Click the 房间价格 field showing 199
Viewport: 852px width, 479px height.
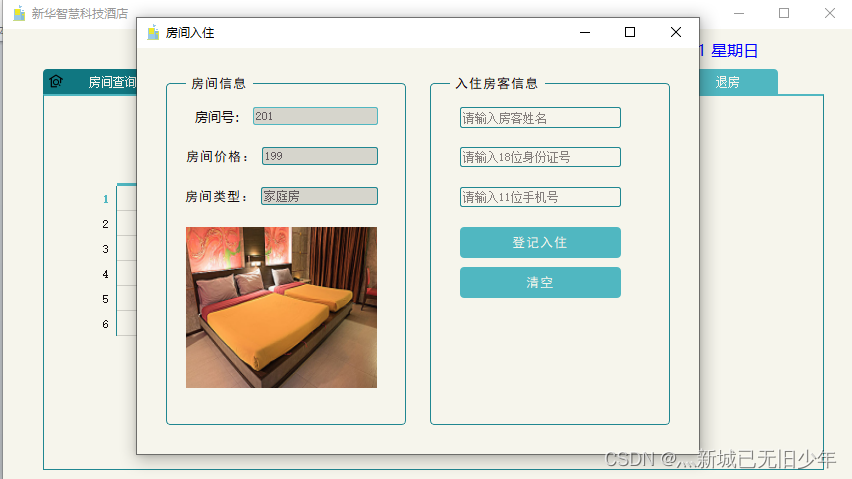(x=320, y=156)
